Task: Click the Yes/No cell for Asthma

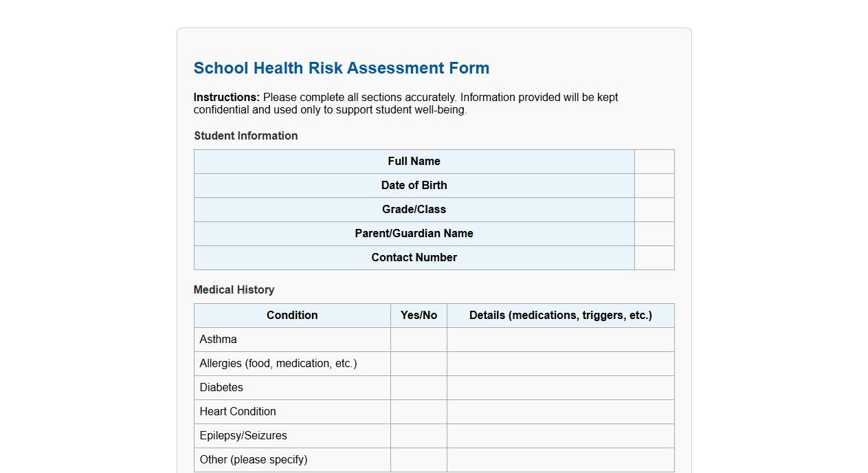Action: point(419,339)
